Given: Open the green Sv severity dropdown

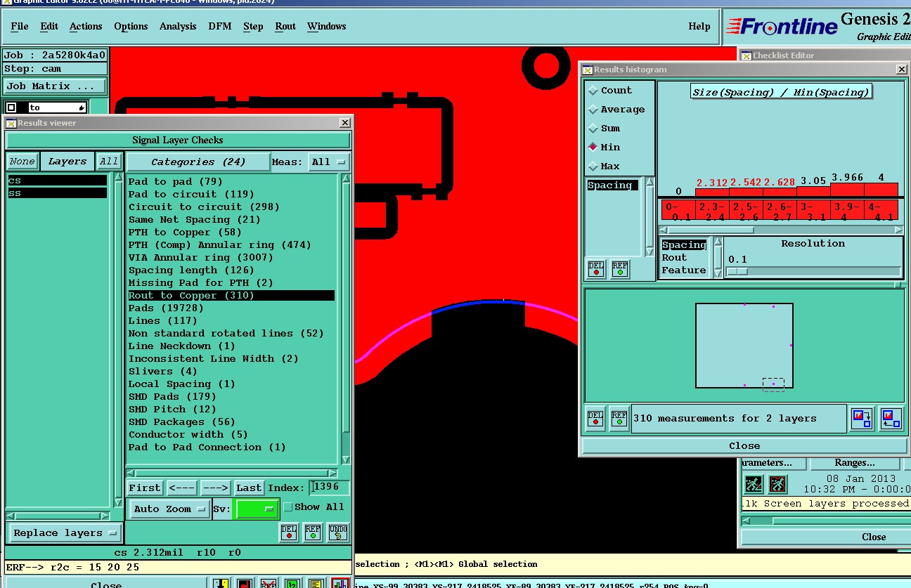Looking at the screenshot, I should tap(256, 509).
